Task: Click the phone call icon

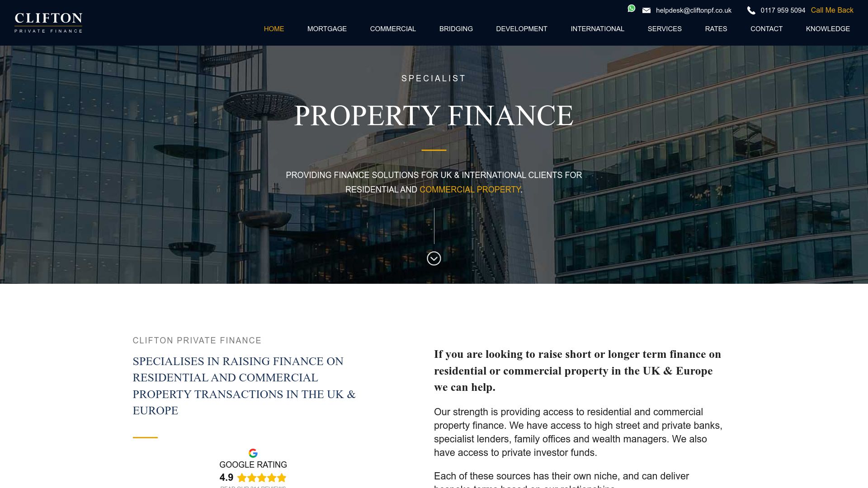Action: 752,10
